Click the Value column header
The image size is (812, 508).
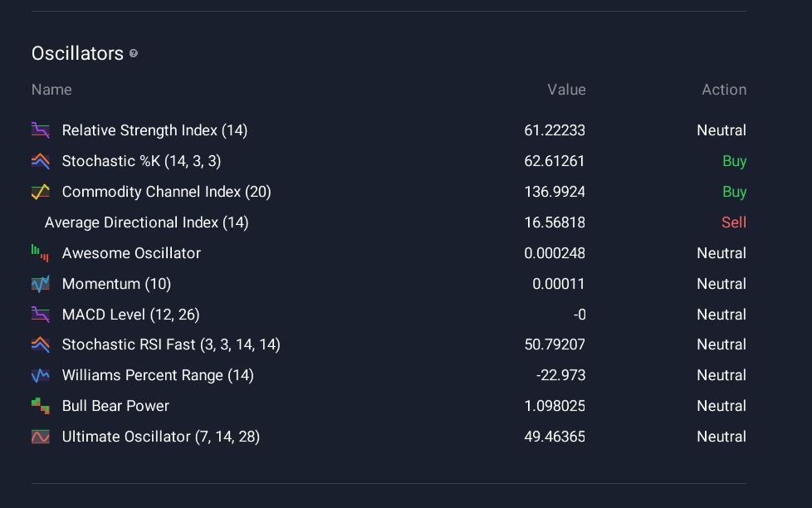click(567, 90)
